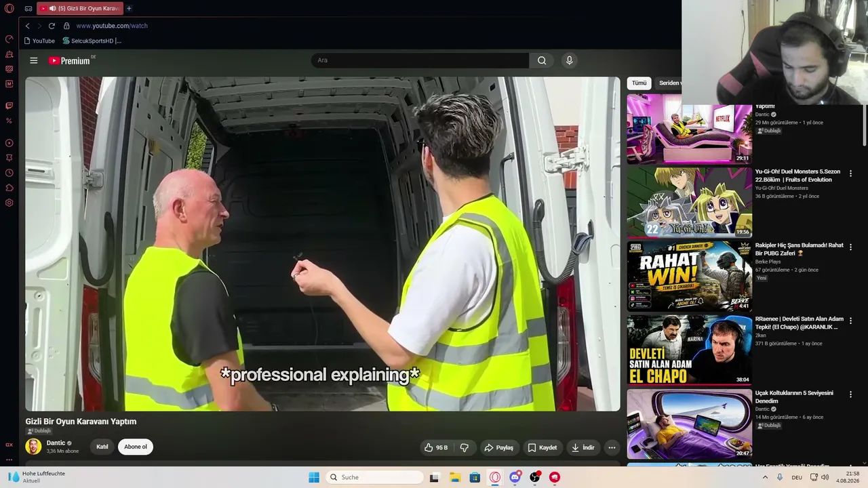Subscribe with the Abone ol button

pos(136,447)
